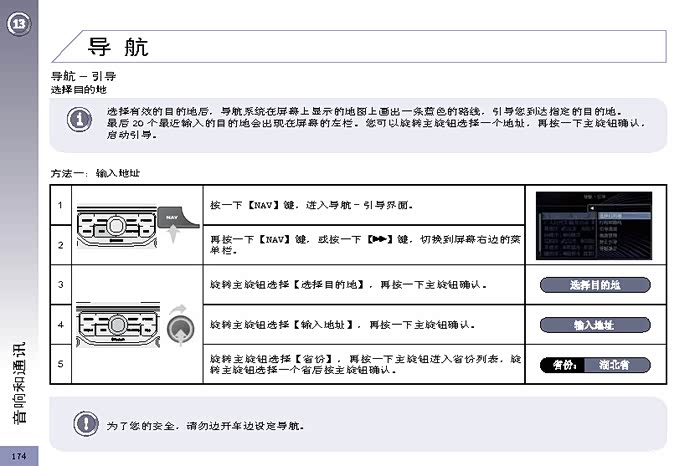Image resolution: width=700 pixels, height=466 pixels.
Task: Click the upward arrow beneath the NAV key
Action: [x=173, y=234]
